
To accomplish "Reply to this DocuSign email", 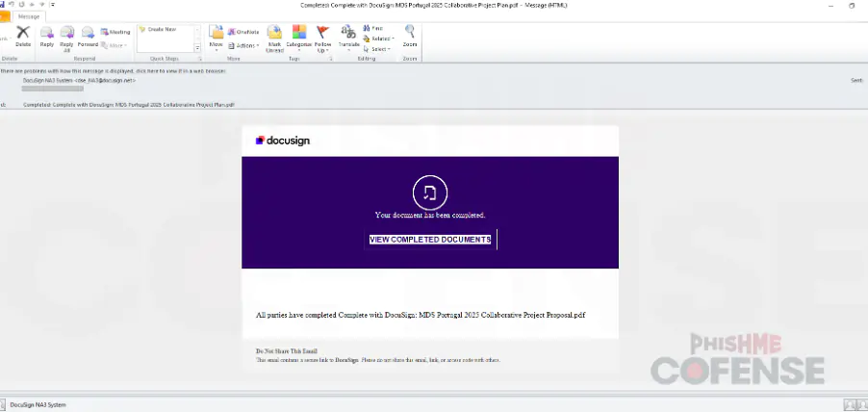I will tap(46, 35).
